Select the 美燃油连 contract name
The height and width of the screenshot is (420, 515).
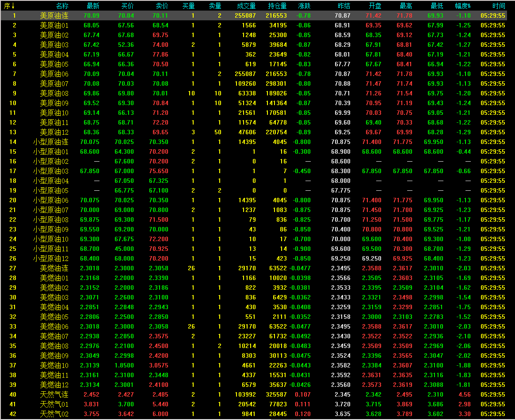(54, 268)
